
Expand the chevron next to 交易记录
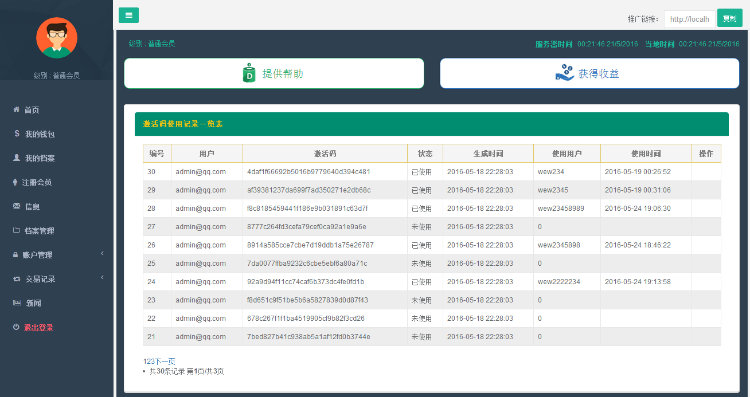[x=102, y=278]
